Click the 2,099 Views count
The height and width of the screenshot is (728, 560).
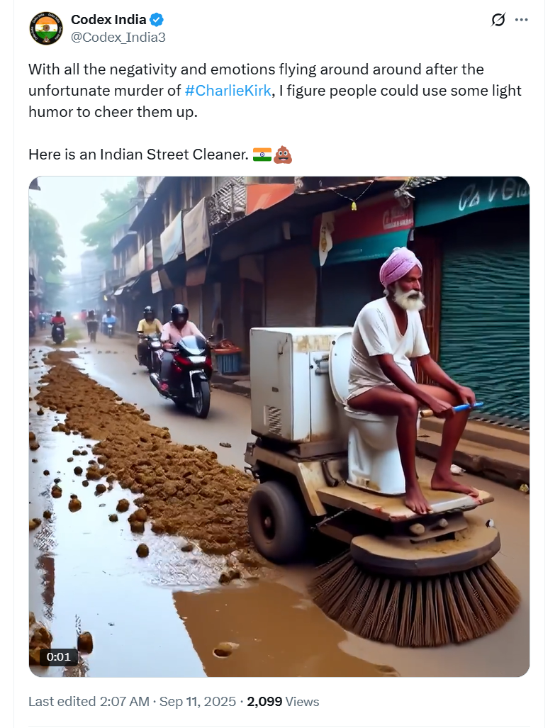pos(283,701)
